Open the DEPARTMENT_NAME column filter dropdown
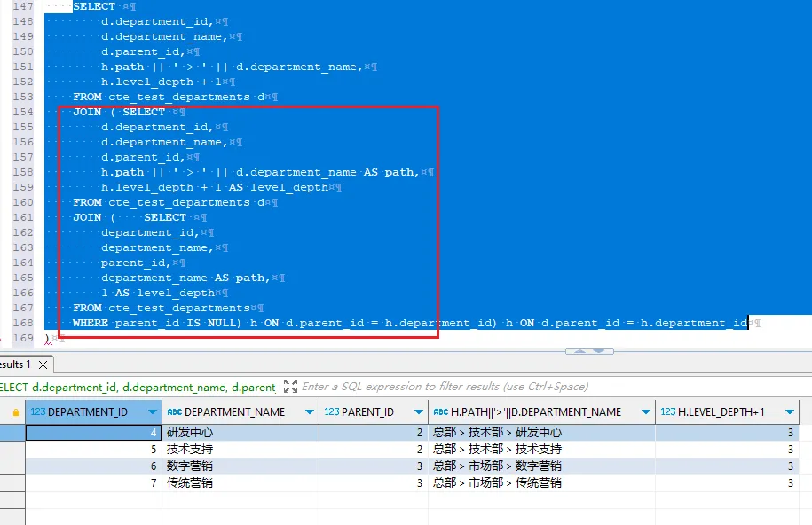 [309, 412]
